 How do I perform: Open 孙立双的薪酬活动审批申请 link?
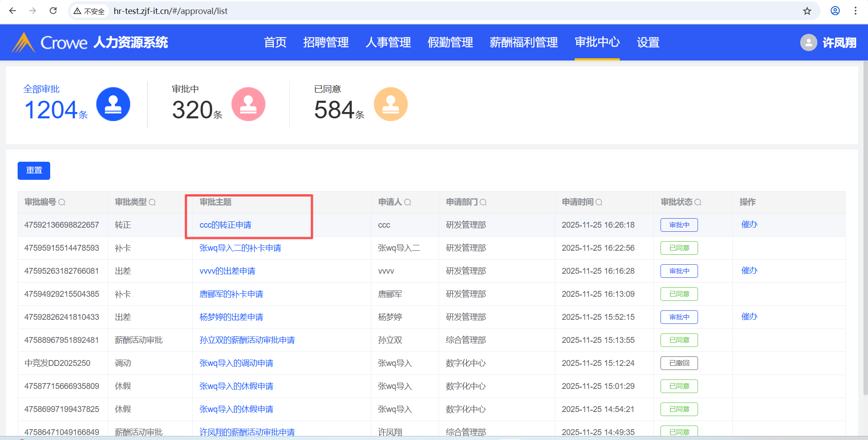pos(247,340)
